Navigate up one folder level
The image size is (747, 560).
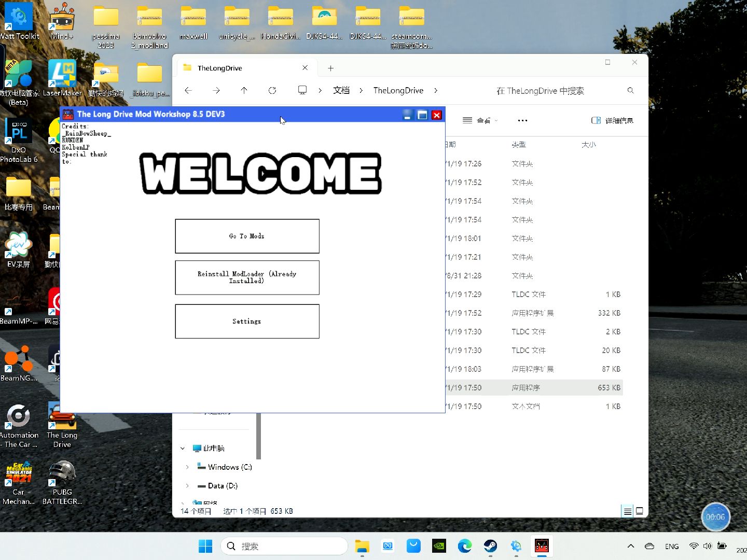coord(244,90)
